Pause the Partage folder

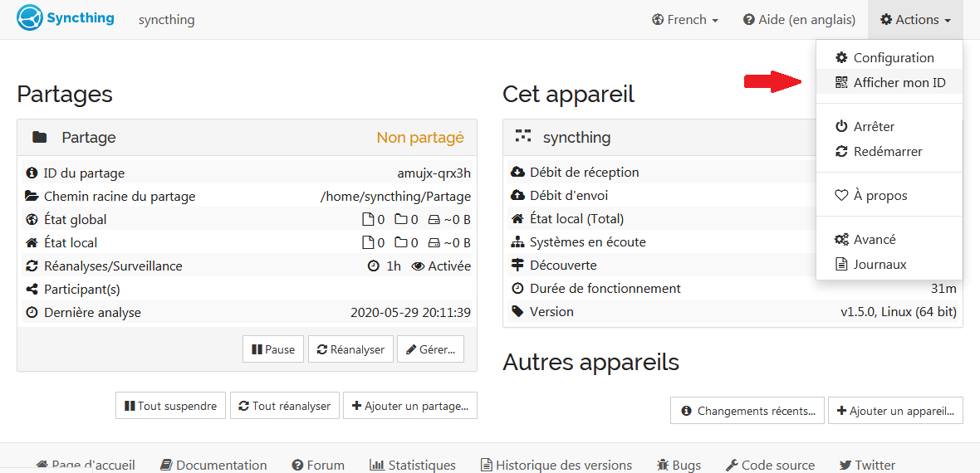tap(273, 349)
